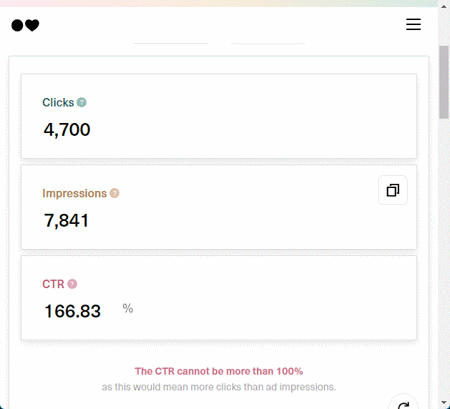Click the percent unit next to CTR
This screenshot has height=409, width=450.
[128, 308]
